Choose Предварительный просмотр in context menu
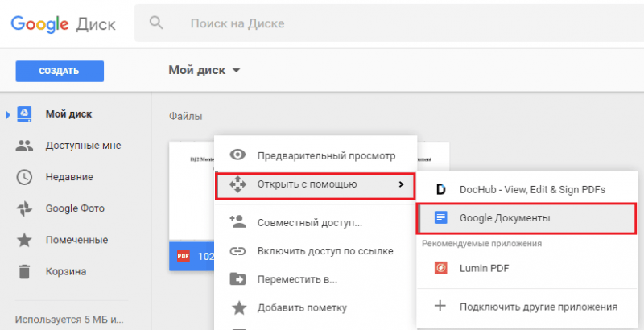The width and height of the screenshot is (644, 330). click(x=316, y=155)
